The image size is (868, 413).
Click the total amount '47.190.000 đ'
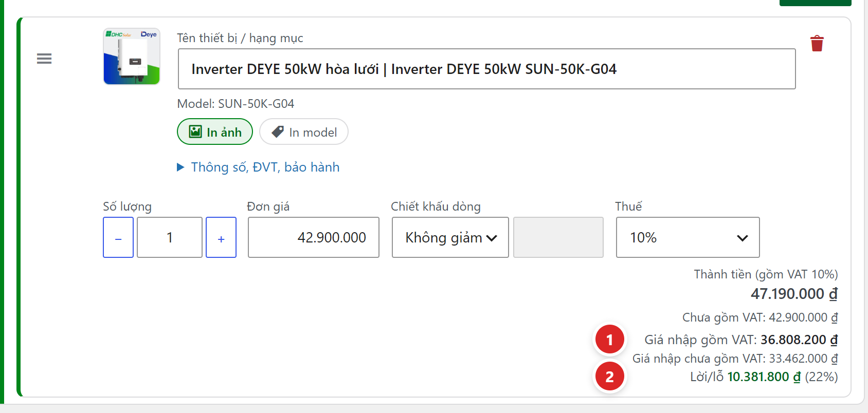[x=794, y=294]
